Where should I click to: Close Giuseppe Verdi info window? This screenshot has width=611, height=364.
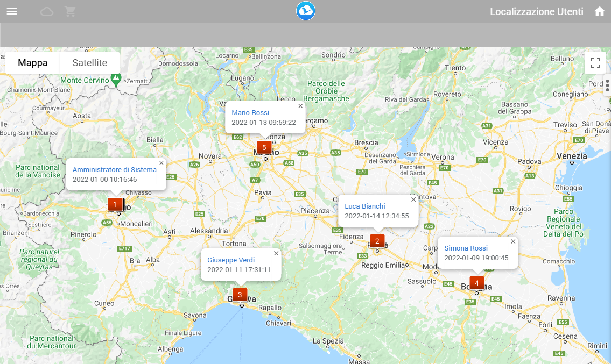(x=276, y=253)
